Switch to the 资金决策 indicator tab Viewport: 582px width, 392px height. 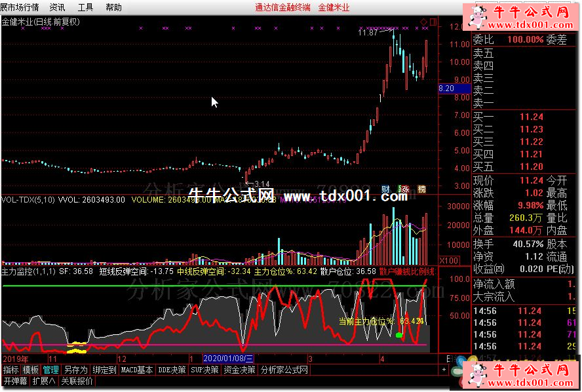[239, 370]
